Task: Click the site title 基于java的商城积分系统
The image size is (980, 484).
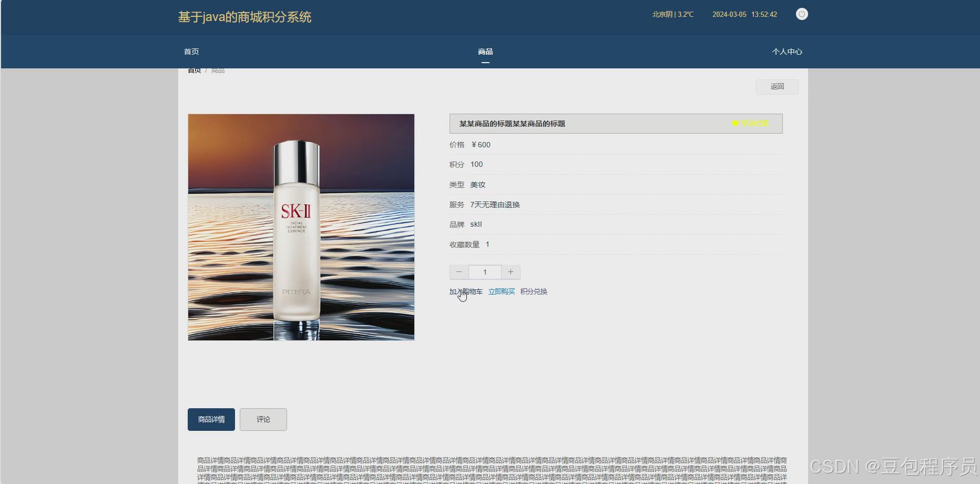Action: [x=244, y=17]
